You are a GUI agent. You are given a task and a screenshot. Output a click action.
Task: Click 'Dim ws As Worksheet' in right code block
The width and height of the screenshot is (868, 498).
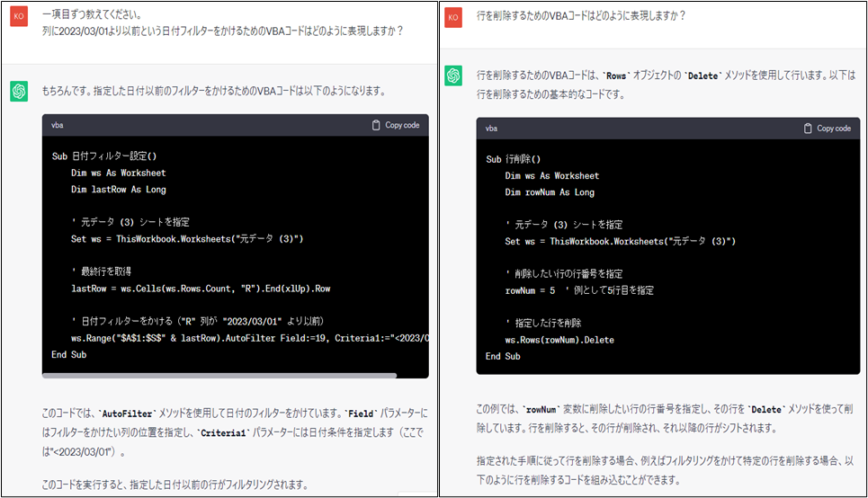pos(552,176)
